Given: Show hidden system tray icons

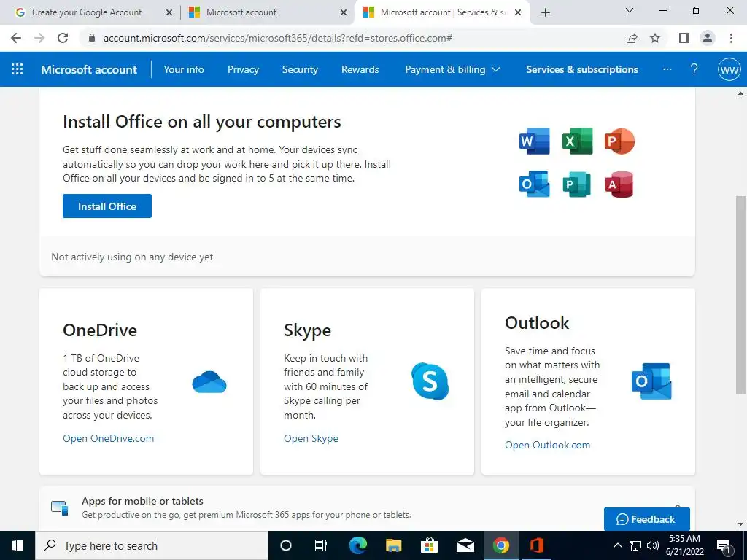Looking at the screenshot, I should pyautogui.click(x=617, y=545).
